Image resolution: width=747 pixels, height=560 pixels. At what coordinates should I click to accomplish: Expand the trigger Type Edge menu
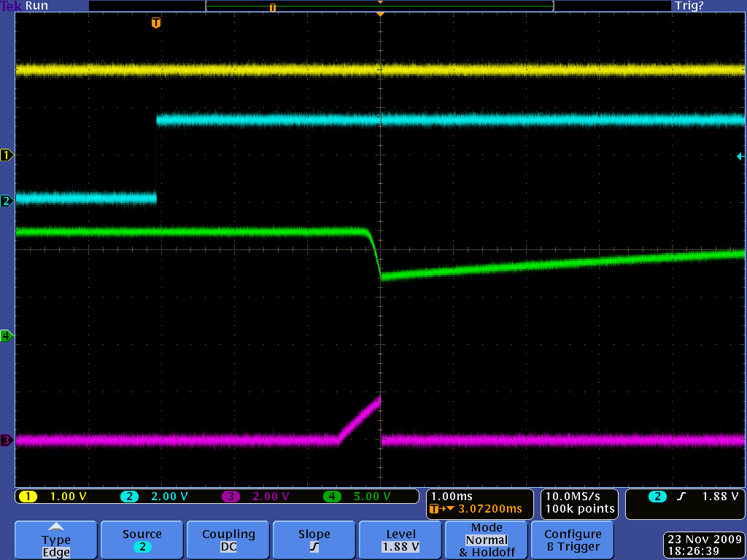[x=55, y=540]
